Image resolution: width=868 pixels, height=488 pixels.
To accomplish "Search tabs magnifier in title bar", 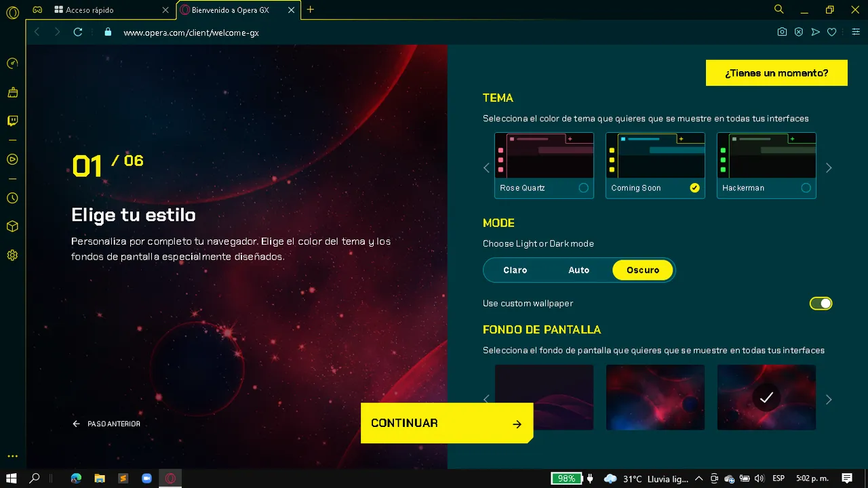I will coord(779,9).
